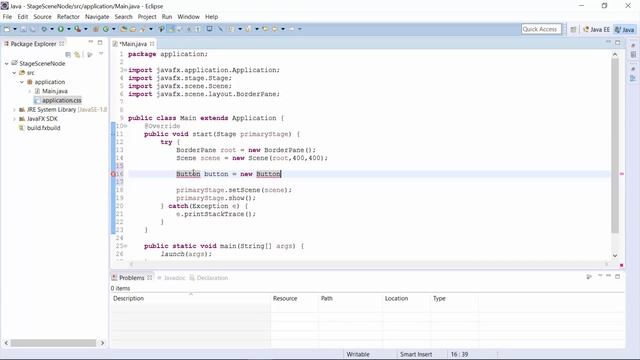Collapse the StageSceneNode project node
Image resolution: width=640 pixels, height=360 pixels.
(7, 64)
